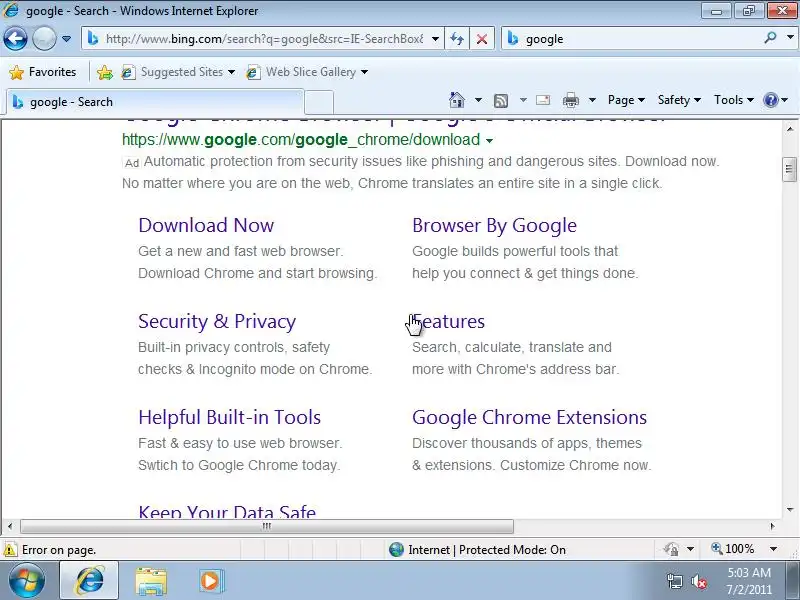Expand the Feeds dropdown arrow
The height and width of the screenshot is (600, 800).
pos(523,100)
